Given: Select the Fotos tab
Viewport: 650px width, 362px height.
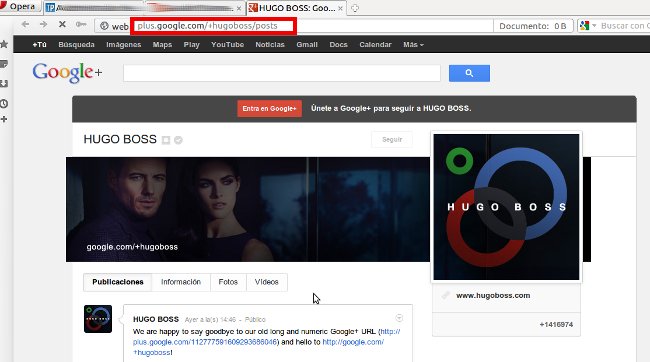Looking at the screenshot, I should coord(228,282).
